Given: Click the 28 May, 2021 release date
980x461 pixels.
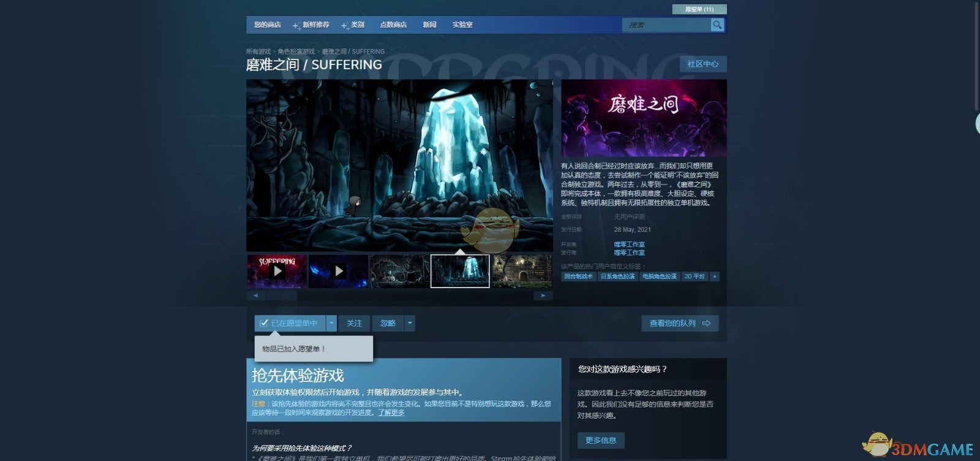Looking at the screenshot, I should pyautogui.click(x=633, y=230).
